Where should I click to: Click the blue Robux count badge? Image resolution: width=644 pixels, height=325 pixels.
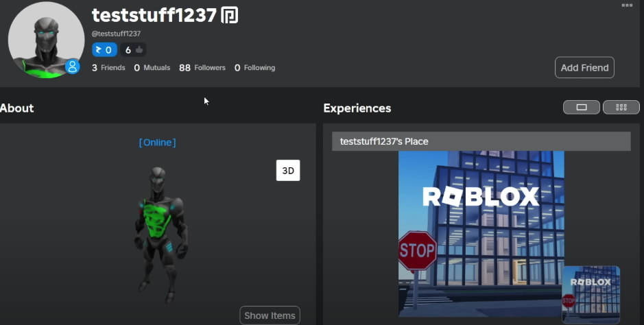click(104, 50)
